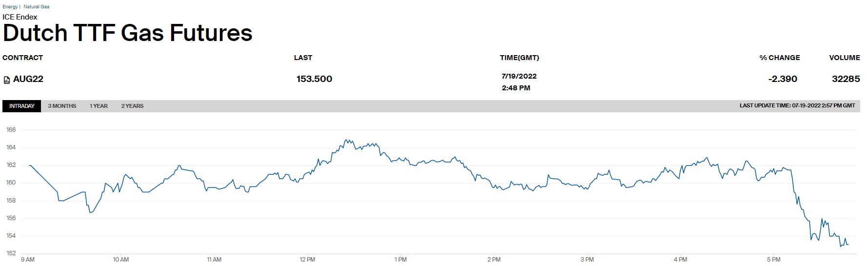Click the AUG22 contract name
Image resolution: width=868 pixels, height=266 pixels.
[28, 79]
